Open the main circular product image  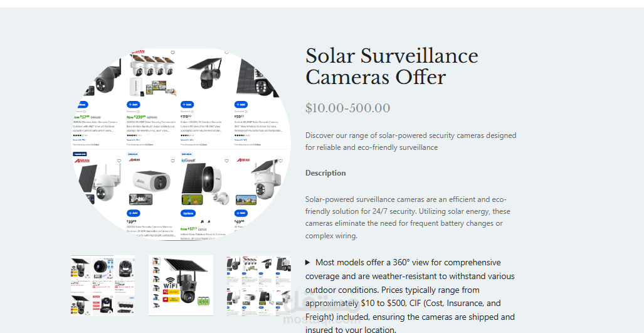[x=181, y=144]
